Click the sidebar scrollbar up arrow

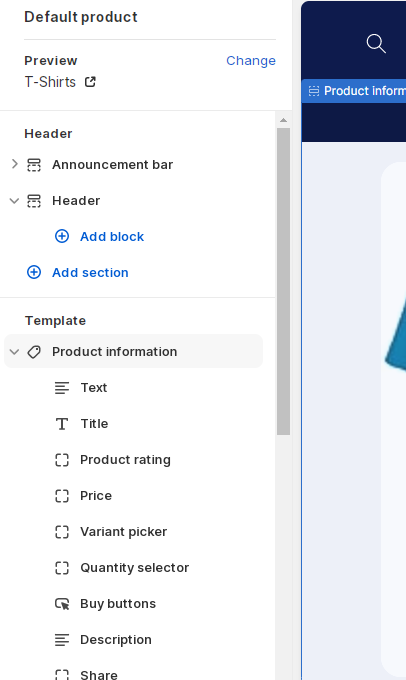pos(283,120)
